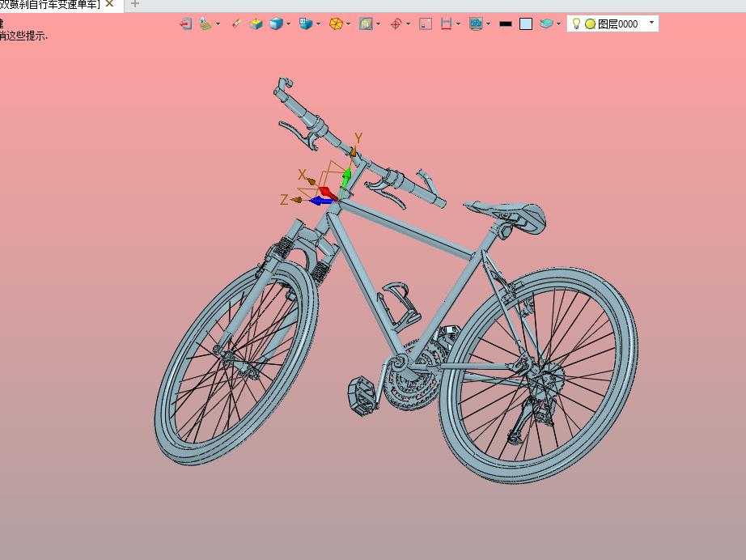746x560 pixels.
Task: Click the blue view-orientation box icon
Action: [306, 23]
